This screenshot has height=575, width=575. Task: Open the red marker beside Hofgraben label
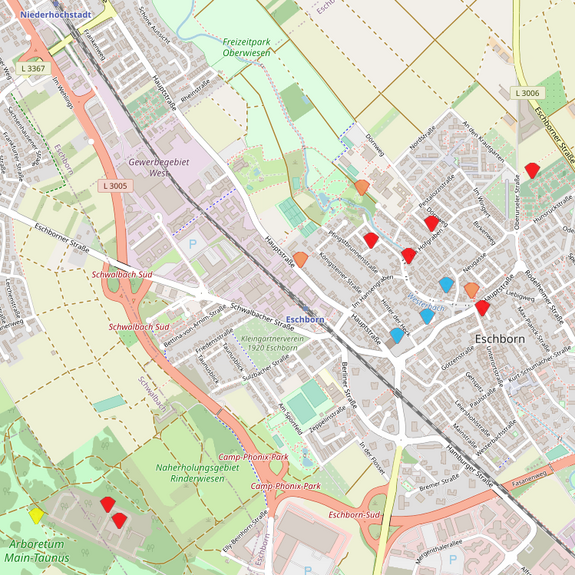pos(409,256)
